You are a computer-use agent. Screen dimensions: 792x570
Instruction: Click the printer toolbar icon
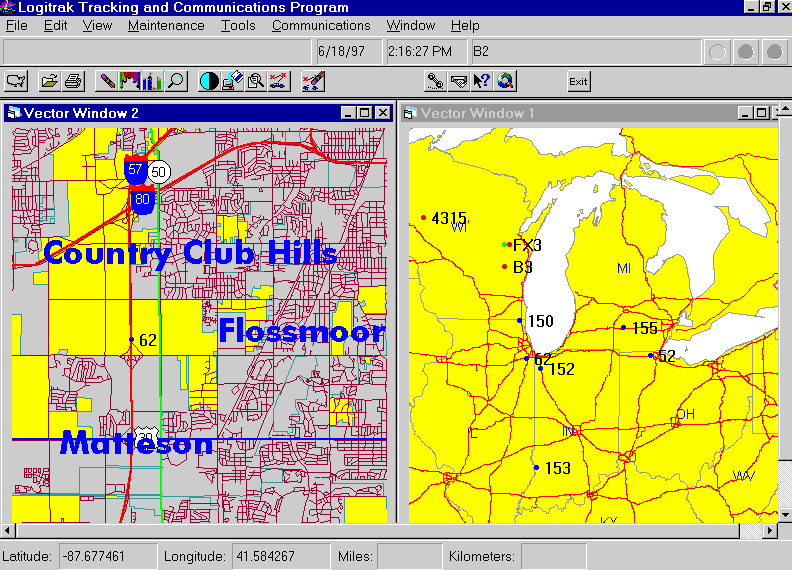pos(73,81)
